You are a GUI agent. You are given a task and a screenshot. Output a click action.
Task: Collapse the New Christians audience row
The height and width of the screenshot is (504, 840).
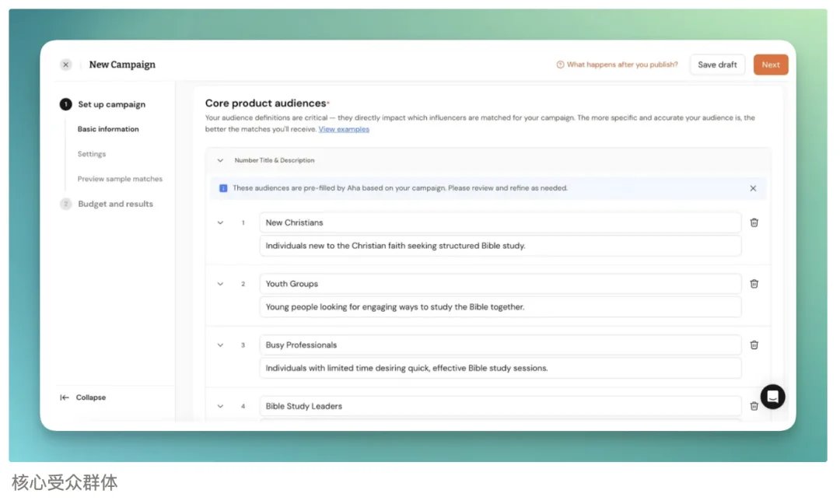[x=220, y=222]
